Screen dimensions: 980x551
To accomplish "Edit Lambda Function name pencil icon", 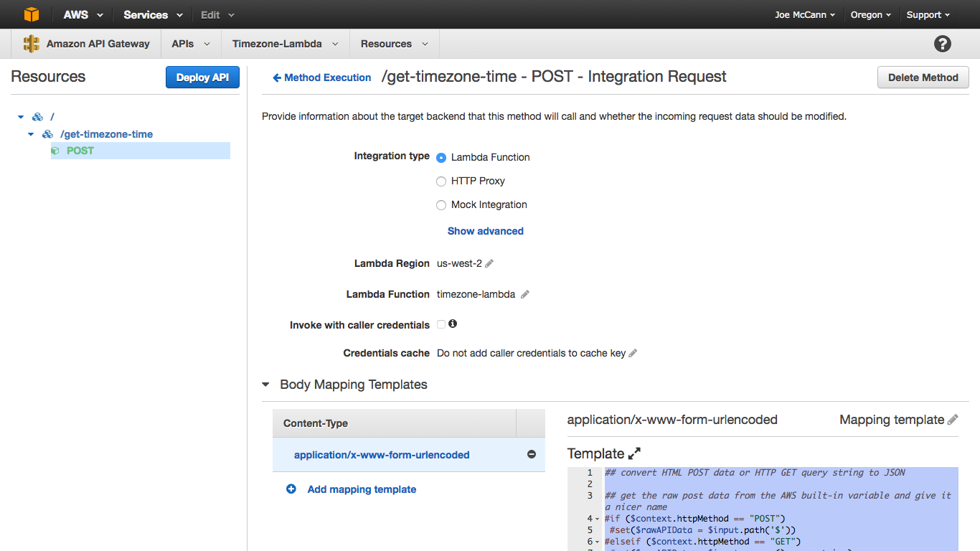I will click(525, 294).
